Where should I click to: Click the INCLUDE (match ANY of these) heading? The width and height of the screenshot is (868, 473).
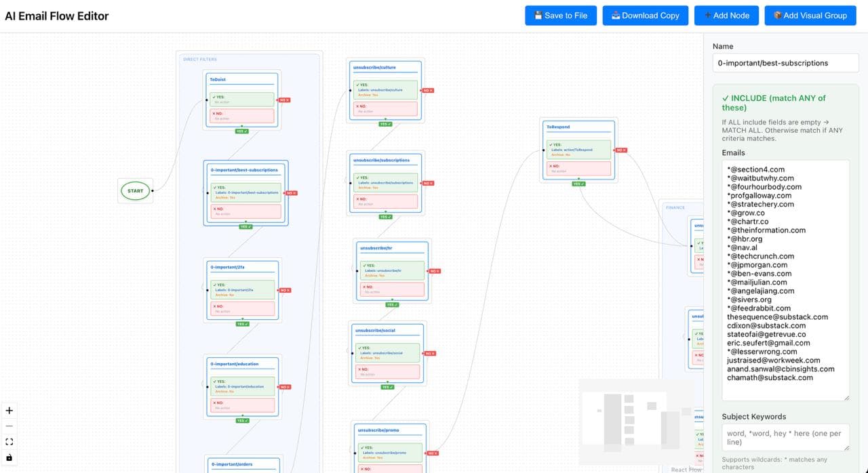[x=773, y=103]
